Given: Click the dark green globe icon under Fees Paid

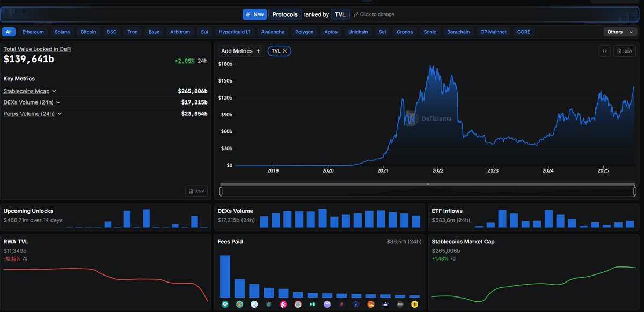Looking at the screenshot, I should pos(269,304).
